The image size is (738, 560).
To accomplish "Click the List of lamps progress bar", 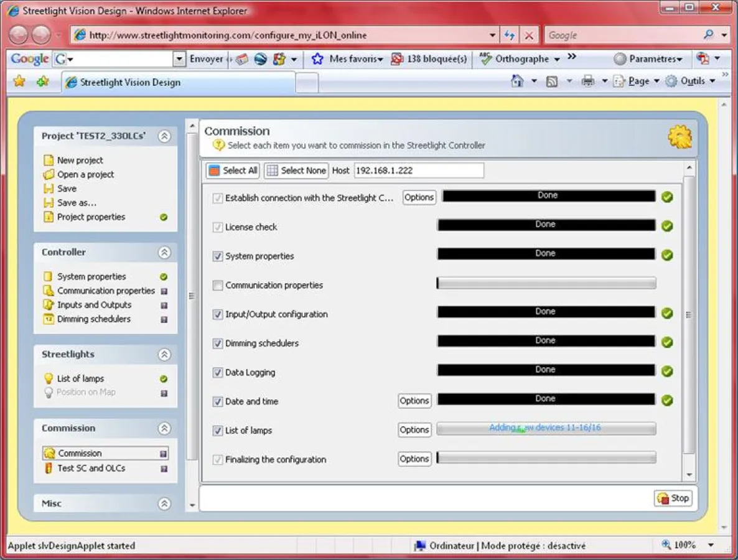I will 546,429.
